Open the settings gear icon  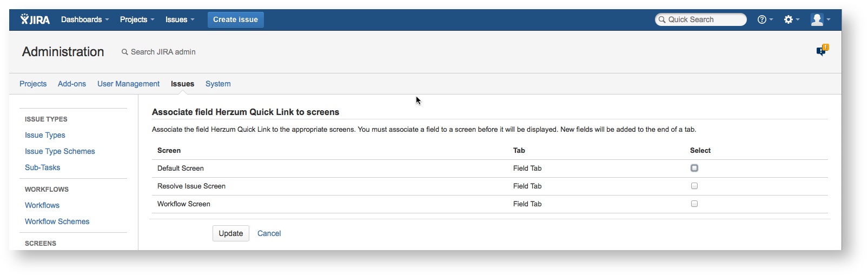789,19
